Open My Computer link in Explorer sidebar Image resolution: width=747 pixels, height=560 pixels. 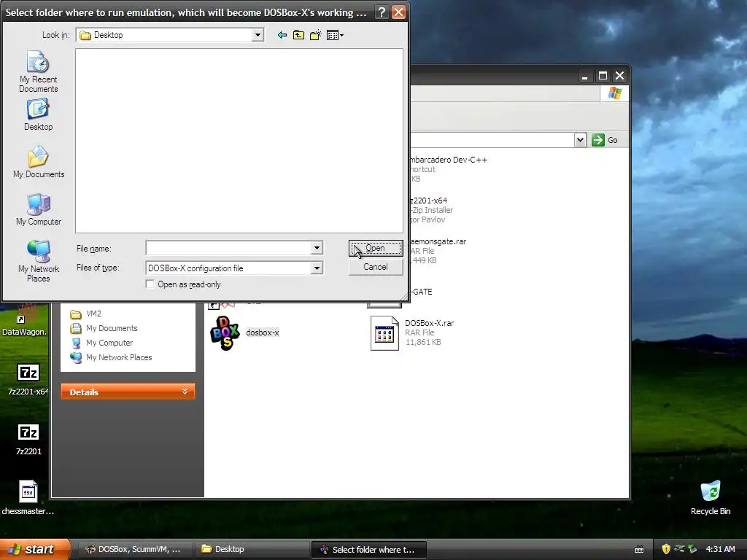[x=109, y=343]
